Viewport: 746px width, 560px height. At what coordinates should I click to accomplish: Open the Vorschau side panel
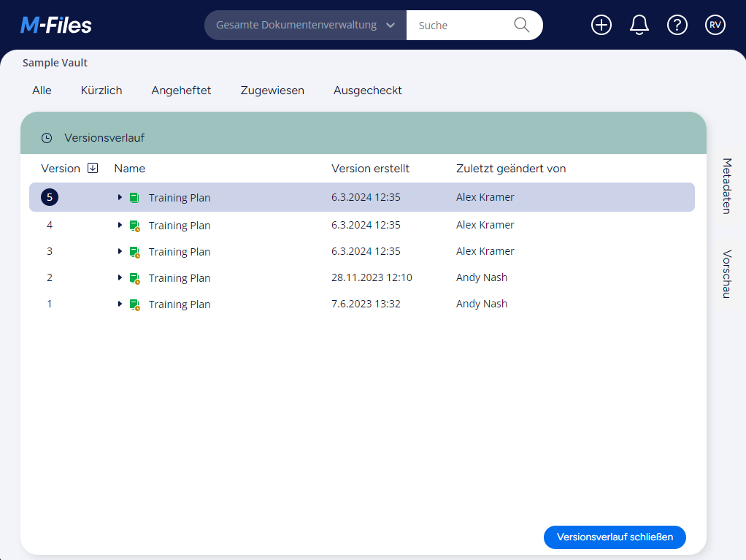click(726, 274)
